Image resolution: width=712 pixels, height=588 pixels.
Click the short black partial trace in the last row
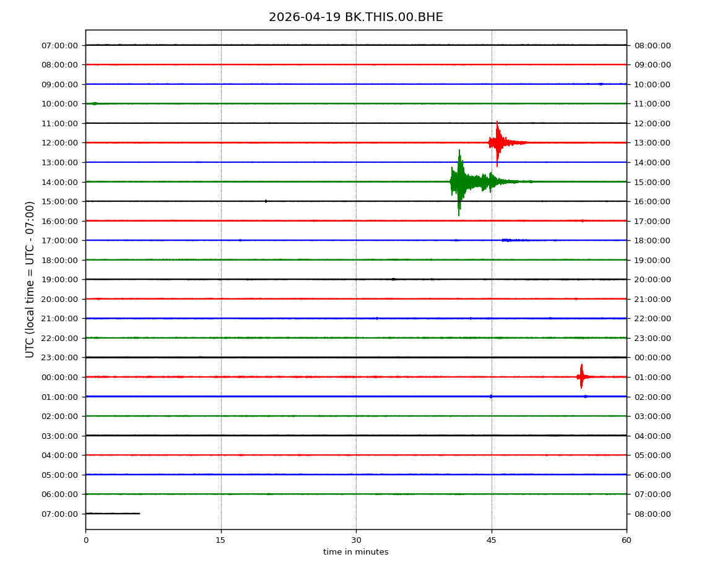(x=113, y=513)
